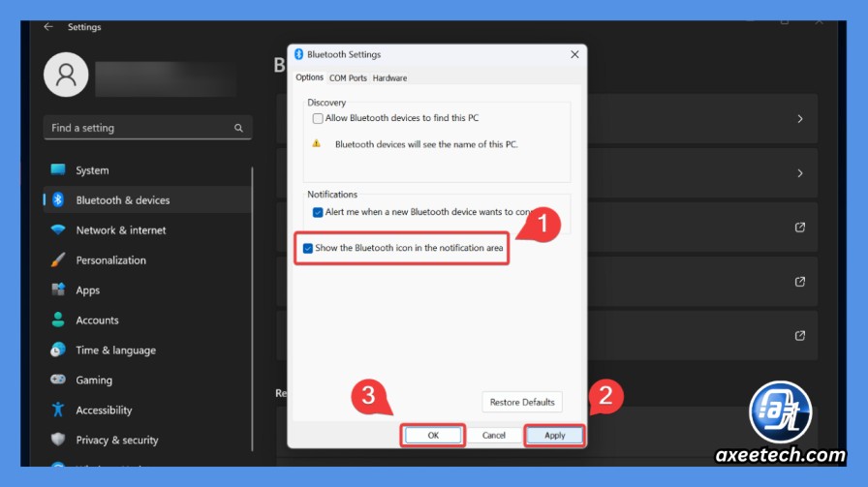
Task: Switch to the Hardware tab
Action: 389,78
